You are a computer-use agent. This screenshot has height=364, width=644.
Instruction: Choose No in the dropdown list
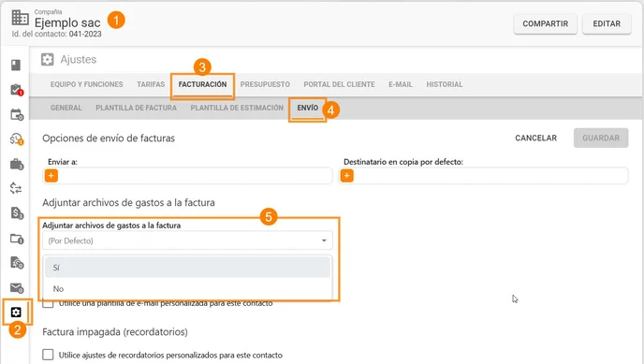point(187,289)
